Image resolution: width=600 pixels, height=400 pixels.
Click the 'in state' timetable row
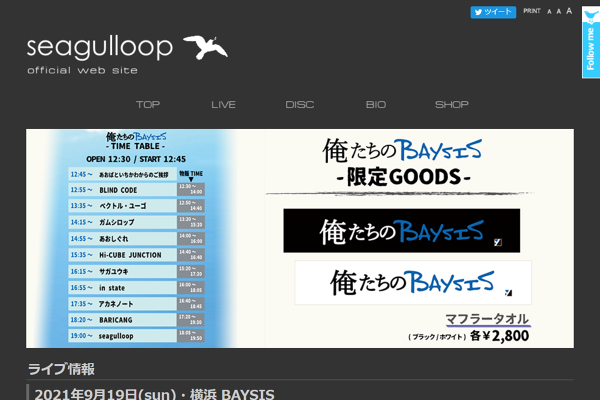136,287
